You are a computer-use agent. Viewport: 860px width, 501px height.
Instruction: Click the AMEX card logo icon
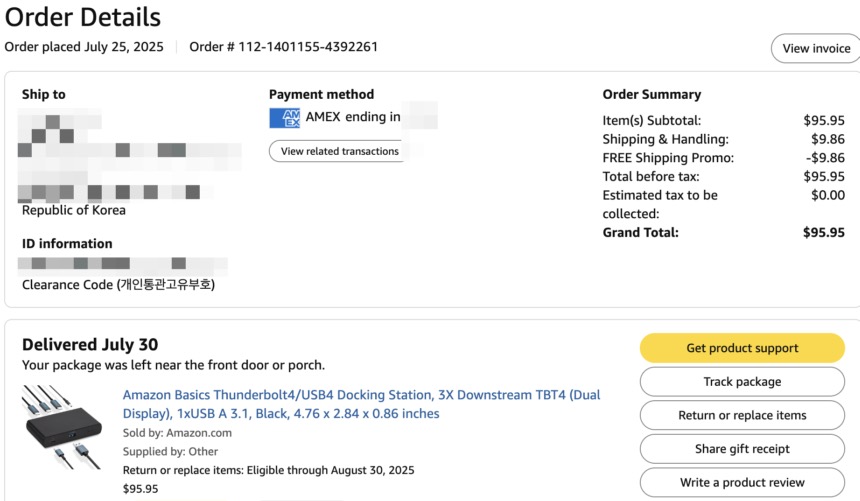(284, 118)
